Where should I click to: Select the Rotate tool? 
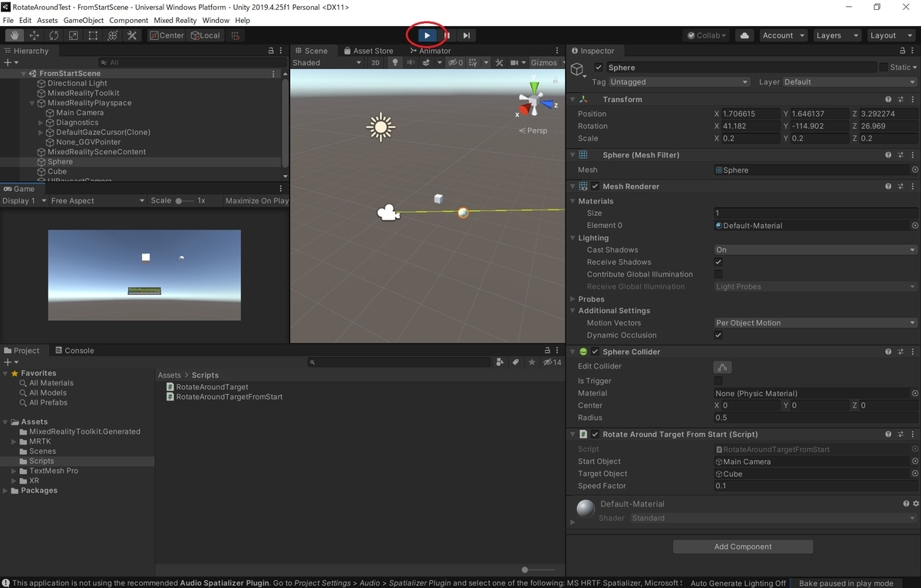(54, 35)
